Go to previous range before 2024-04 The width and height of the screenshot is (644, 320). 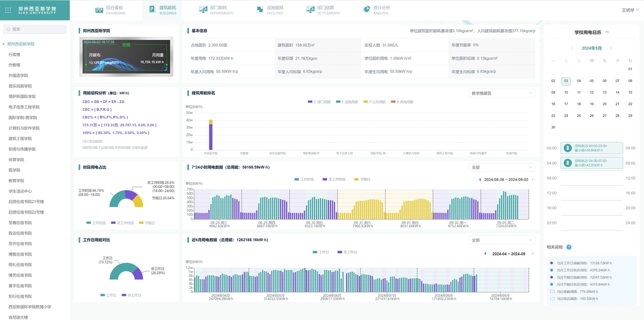(485, 253)
